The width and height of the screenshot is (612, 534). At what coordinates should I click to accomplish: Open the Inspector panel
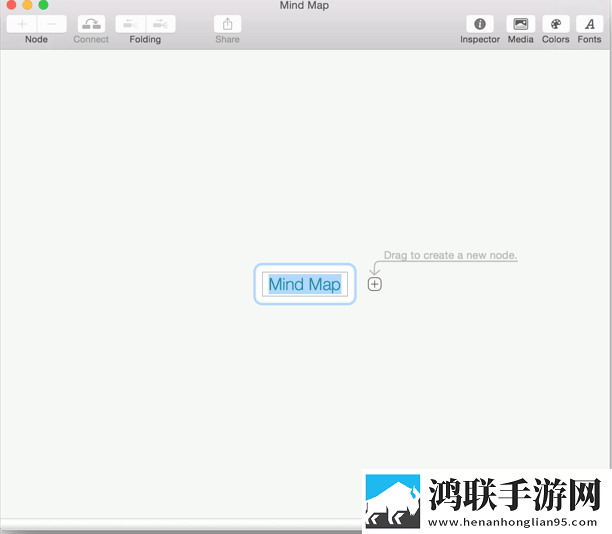[480, 24]
